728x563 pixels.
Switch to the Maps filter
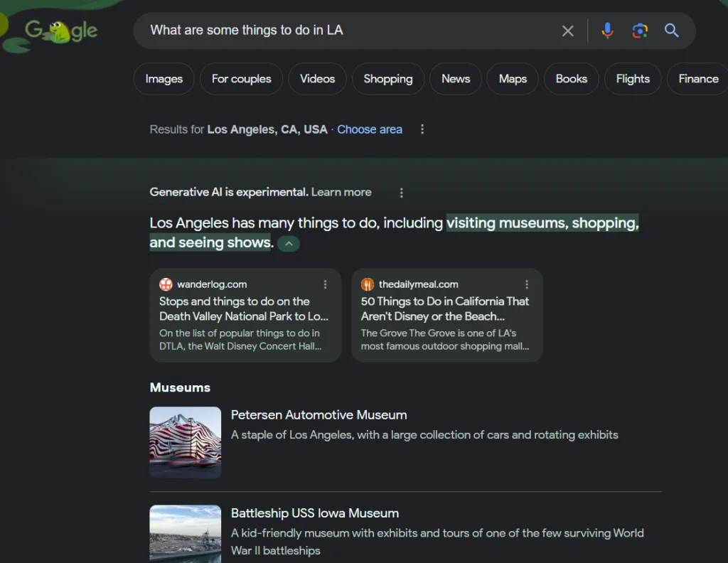click(x=513, y=79)
